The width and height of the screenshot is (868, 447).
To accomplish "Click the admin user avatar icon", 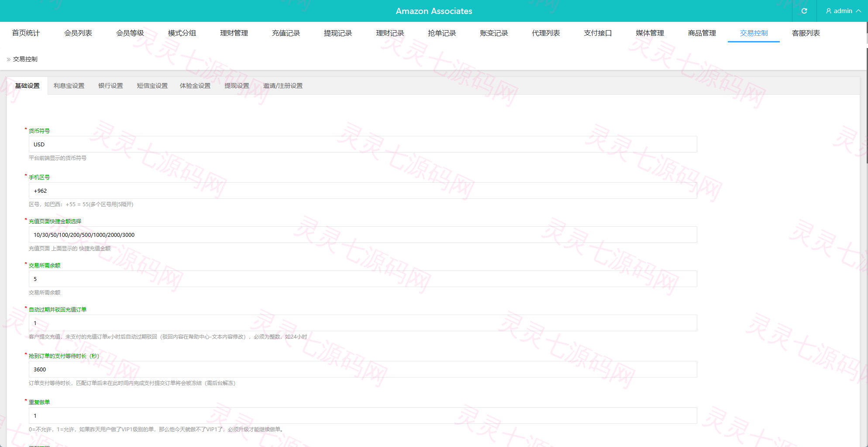I will (x=829, y=11).
